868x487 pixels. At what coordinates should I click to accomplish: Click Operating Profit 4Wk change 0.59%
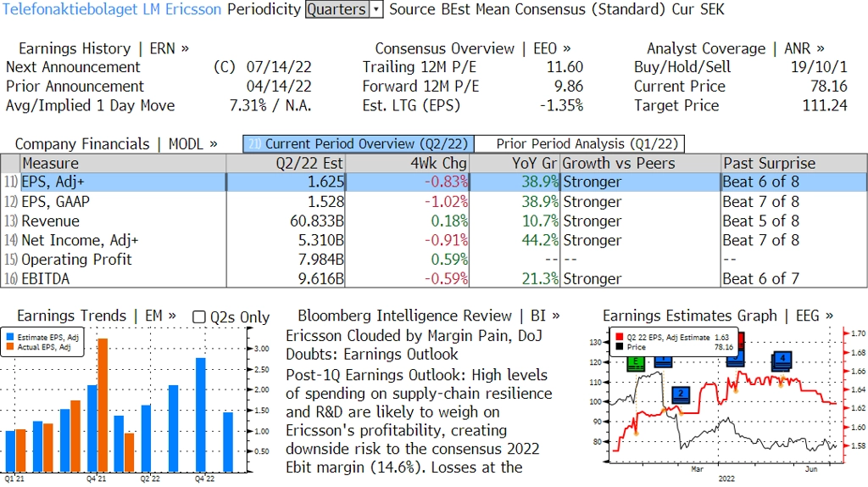tap(449, 260)
